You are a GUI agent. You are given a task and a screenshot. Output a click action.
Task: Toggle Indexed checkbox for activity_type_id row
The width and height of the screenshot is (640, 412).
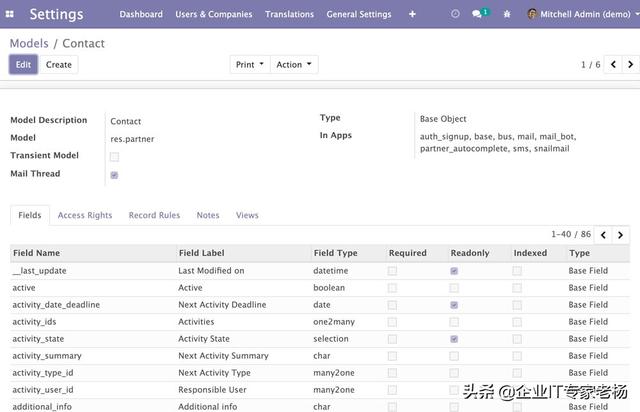pos(517,373)
